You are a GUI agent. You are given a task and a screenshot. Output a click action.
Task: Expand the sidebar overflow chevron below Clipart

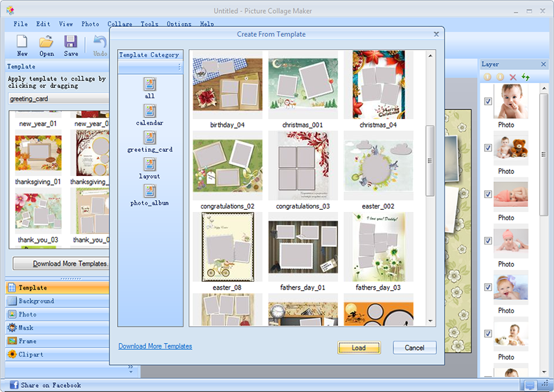point(131,369)
